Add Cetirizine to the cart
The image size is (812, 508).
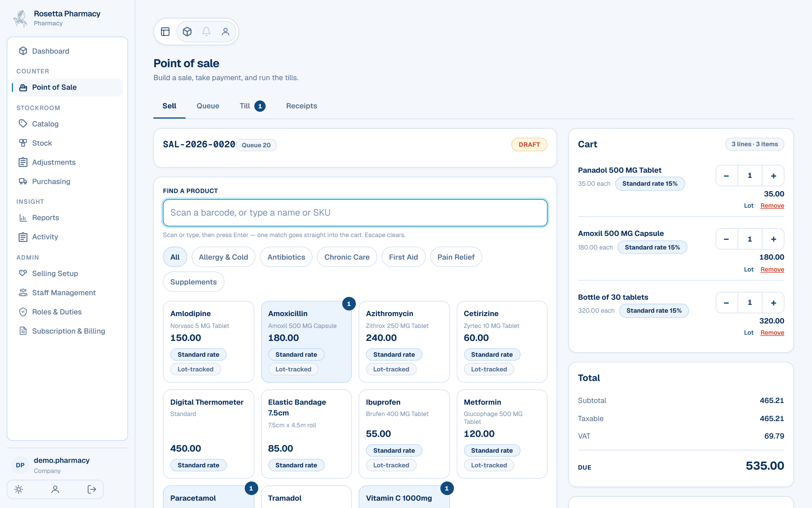502,342
